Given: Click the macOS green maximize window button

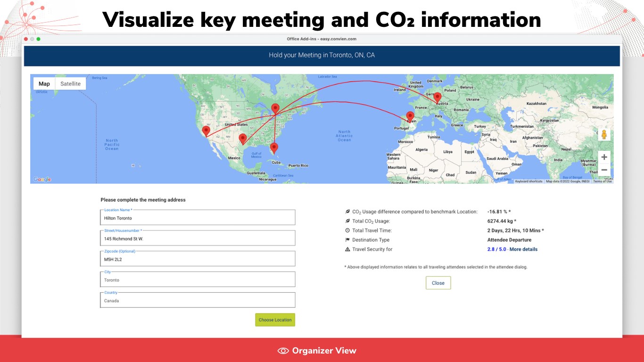Looking at the screenshot, I should (39, 39).
